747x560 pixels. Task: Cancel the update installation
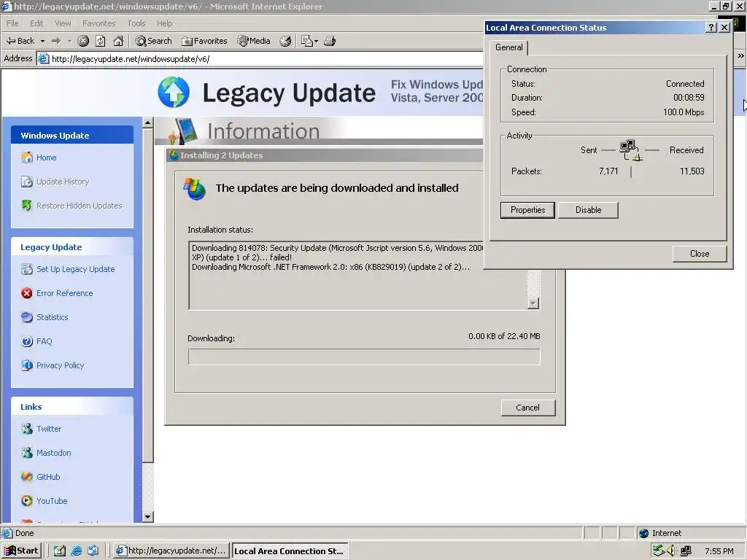click(x=528, y=408)
